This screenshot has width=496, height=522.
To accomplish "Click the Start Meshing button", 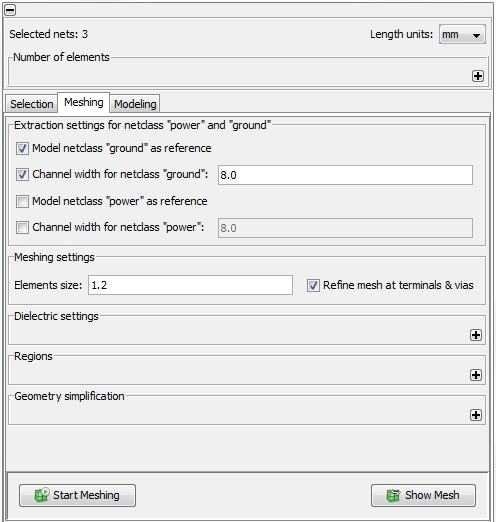I will coord(77,495).
